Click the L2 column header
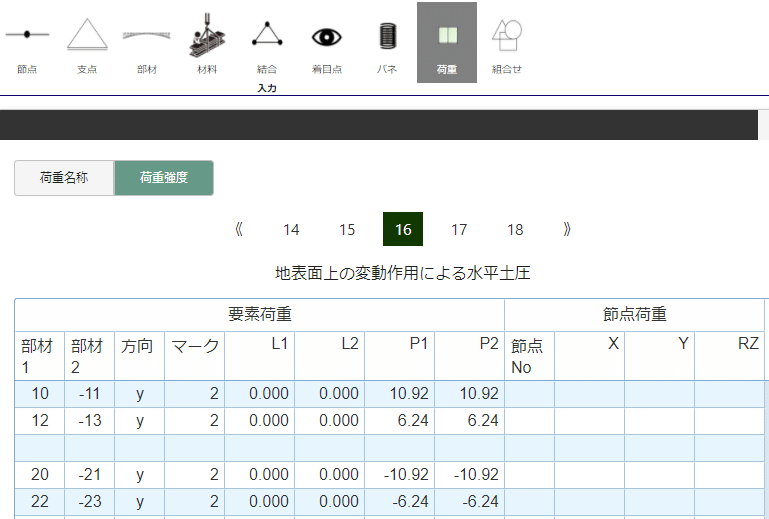The width and height of the screenshot is (769, 519). point(330,356)
